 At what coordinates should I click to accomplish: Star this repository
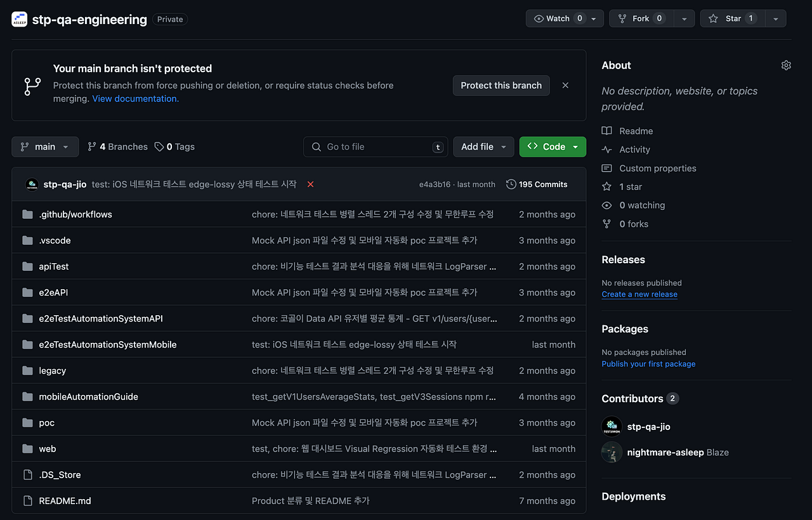tap(733, 18)
